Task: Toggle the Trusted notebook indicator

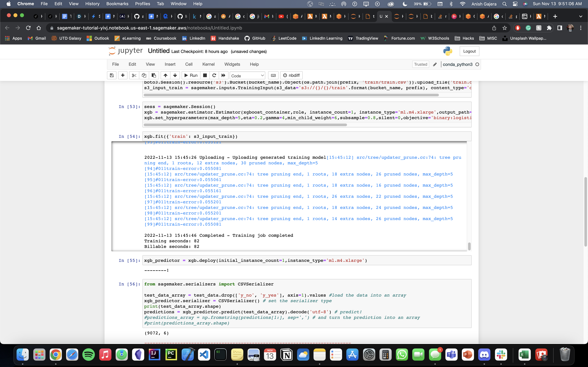Action: click(x=420, y=64)
